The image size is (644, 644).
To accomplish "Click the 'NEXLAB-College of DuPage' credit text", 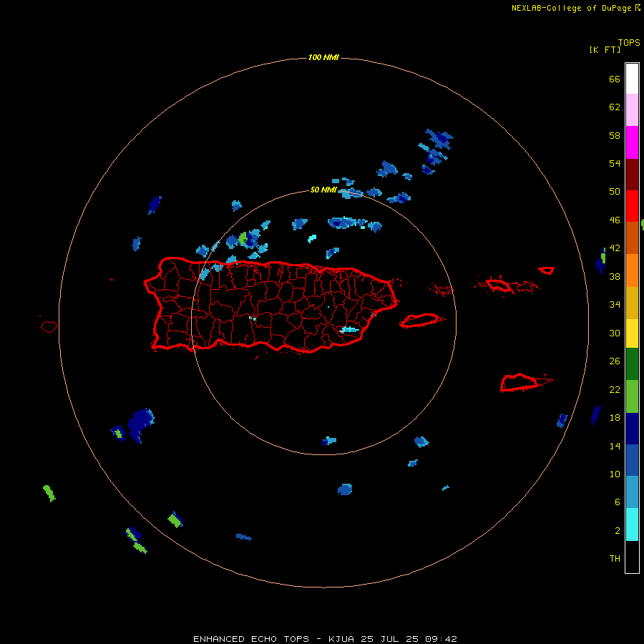I will click(571, 8).
